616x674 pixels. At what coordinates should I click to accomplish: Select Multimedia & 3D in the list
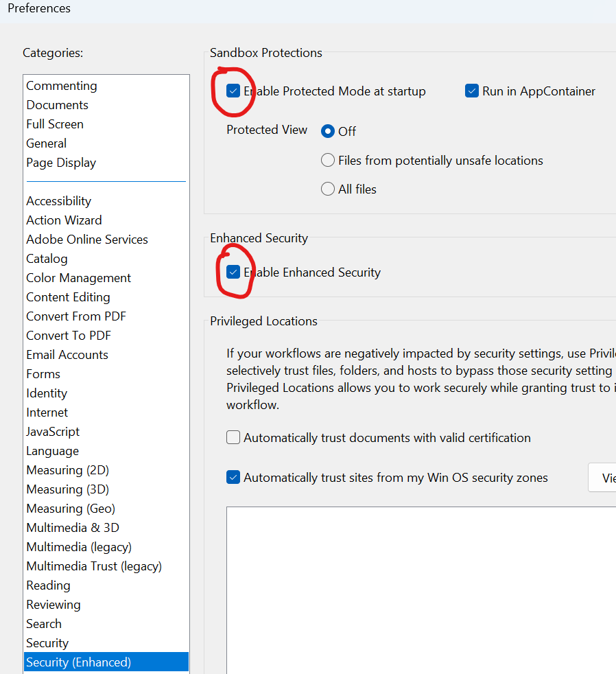73,527
